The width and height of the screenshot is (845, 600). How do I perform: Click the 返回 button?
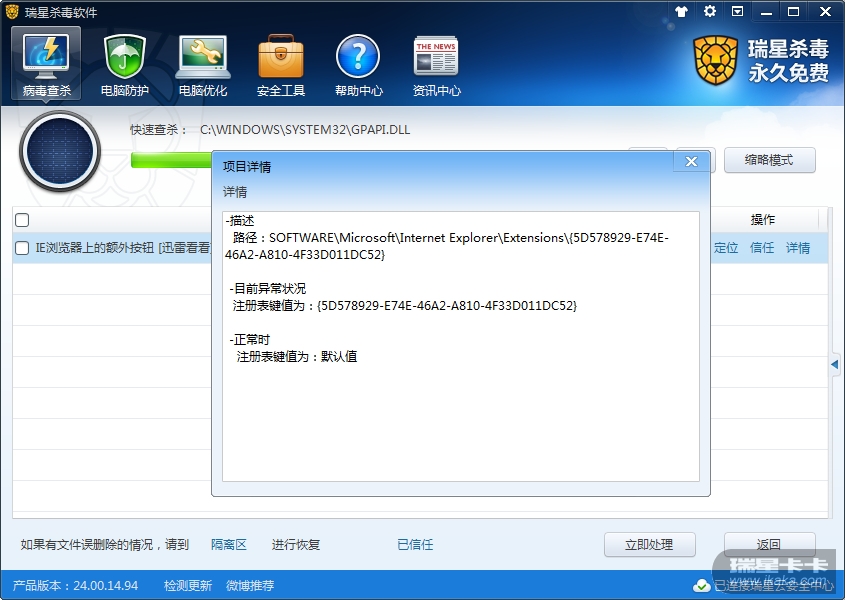(x=769, y=544)
